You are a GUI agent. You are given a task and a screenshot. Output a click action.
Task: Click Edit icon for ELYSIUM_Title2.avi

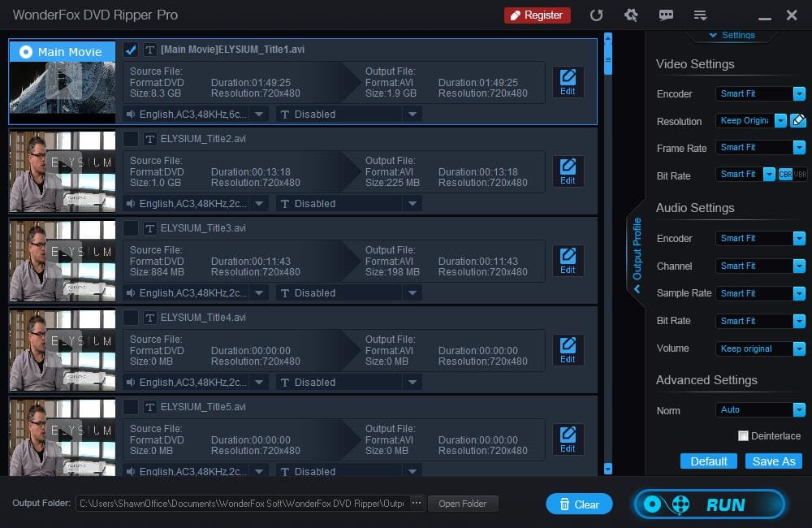click(568, 171)
